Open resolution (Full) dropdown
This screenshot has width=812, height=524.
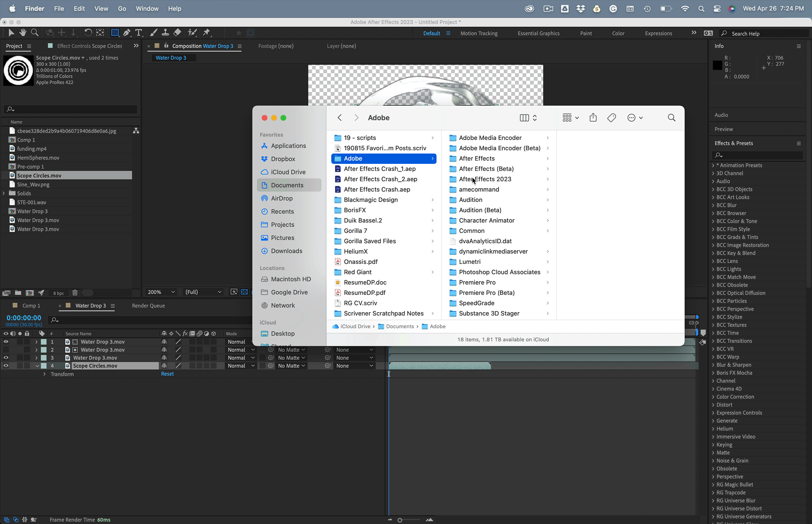[x=203, y=292]
